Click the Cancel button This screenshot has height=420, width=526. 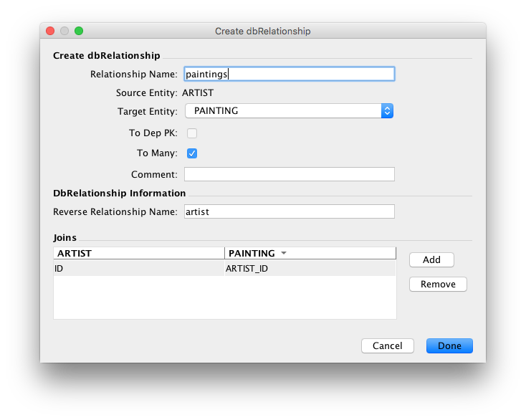pyautogui.click(x=387, y=345)
